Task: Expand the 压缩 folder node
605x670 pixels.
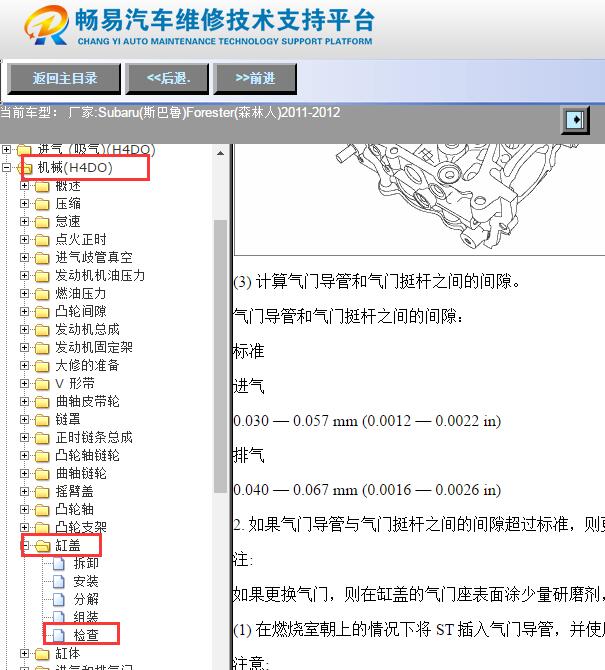Action: click(24, 203)
